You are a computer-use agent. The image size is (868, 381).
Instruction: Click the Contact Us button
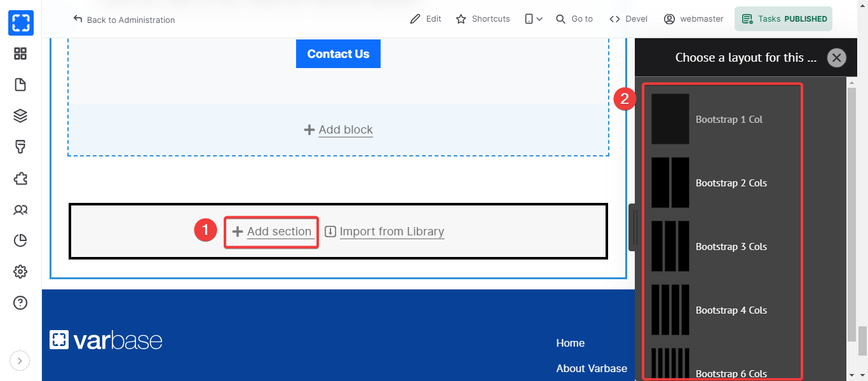338,54
